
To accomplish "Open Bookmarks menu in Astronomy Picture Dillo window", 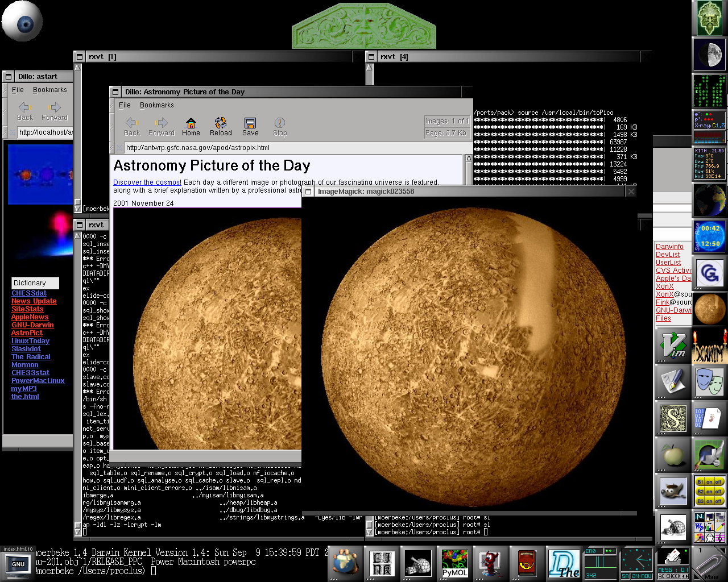I will (x=157, y=105).
